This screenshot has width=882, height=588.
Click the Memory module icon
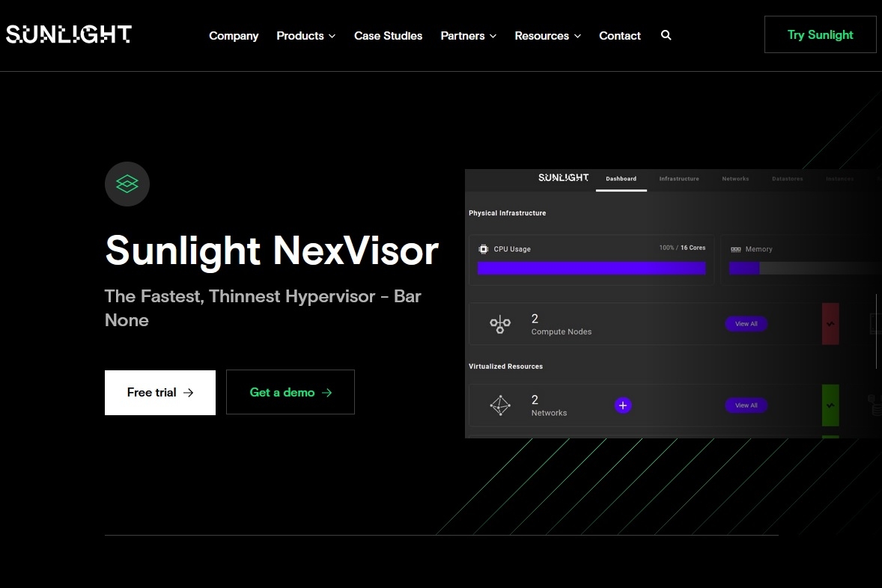[x=736, y=250]
